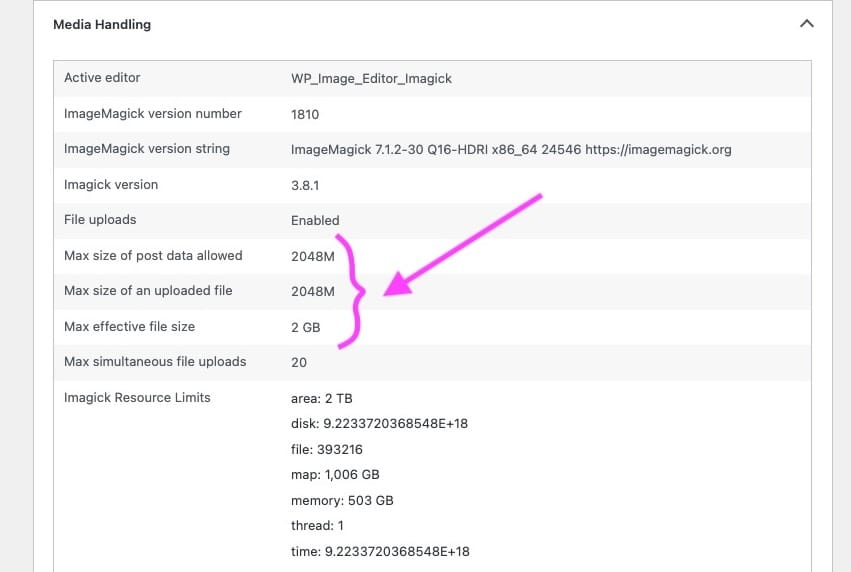The image size is (851, 572).
Task: Select the ImageMagick 7.1.2-30 version string
Action: point(511,150)
